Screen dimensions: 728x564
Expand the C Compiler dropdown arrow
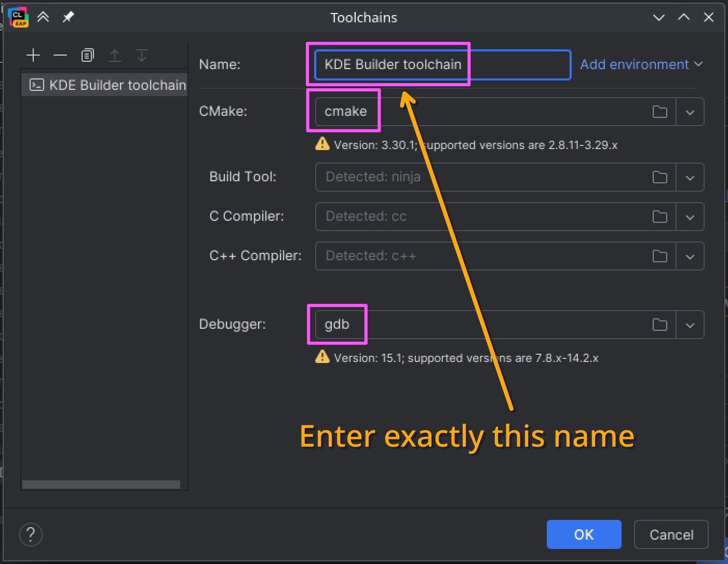[x=690, y=217]
